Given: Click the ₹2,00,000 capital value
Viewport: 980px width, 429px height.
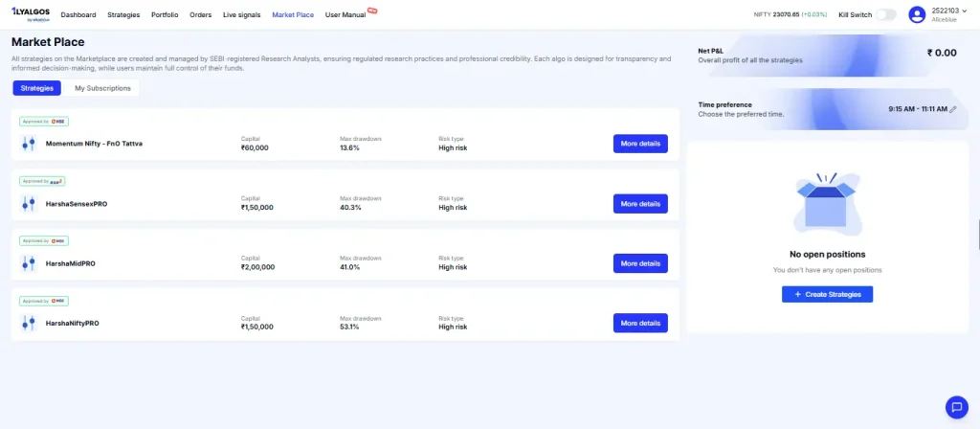Looking at the screenshot, I should click(257, 267).
